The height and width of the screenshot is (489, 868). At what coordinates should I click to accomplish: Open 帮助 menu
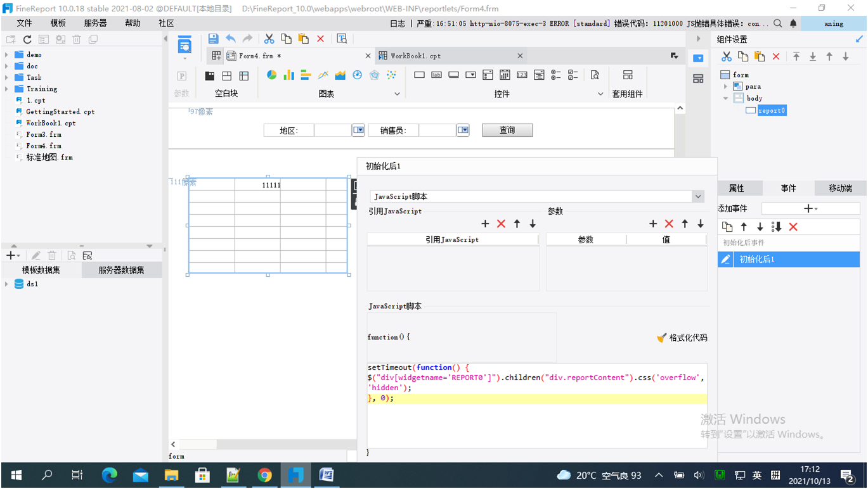(x=133, y=23)
